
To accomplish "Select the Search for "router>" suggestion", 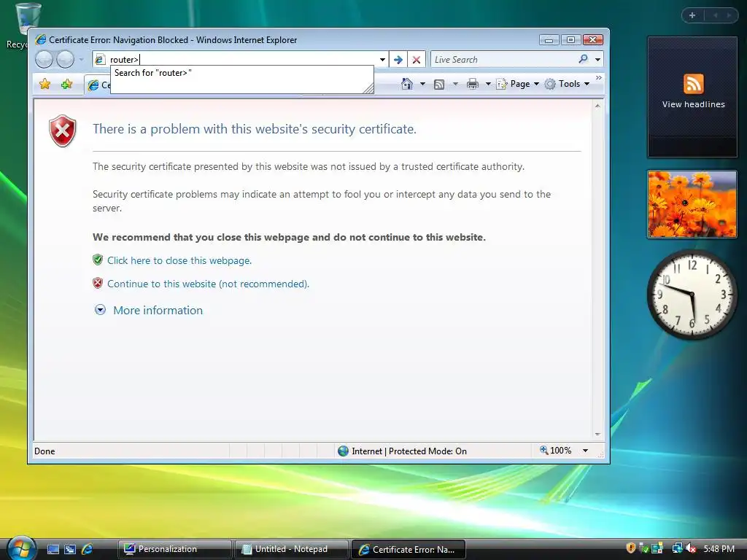I will (x=242, y=73).
